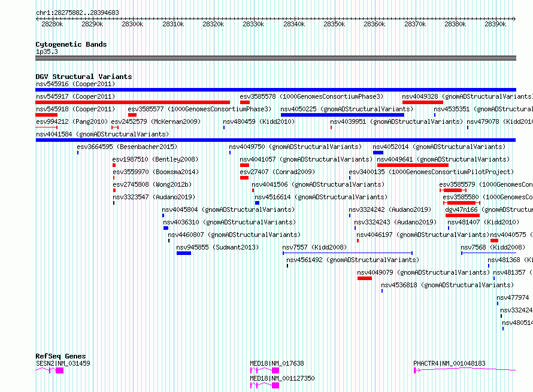The image size is (533, 392).
Task: Open nsv545917 (Cooper2011) label
Action: [75, 96]
